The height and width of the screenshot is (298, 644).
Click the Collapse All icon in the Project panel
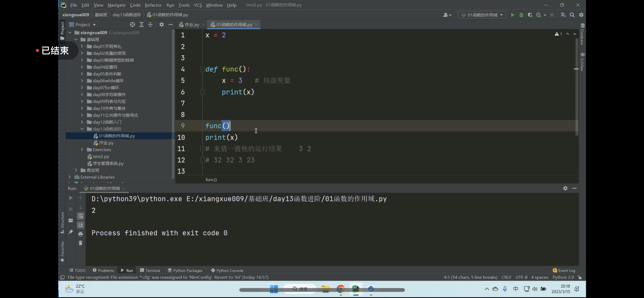pyautogui.click(x=150, y=24)
